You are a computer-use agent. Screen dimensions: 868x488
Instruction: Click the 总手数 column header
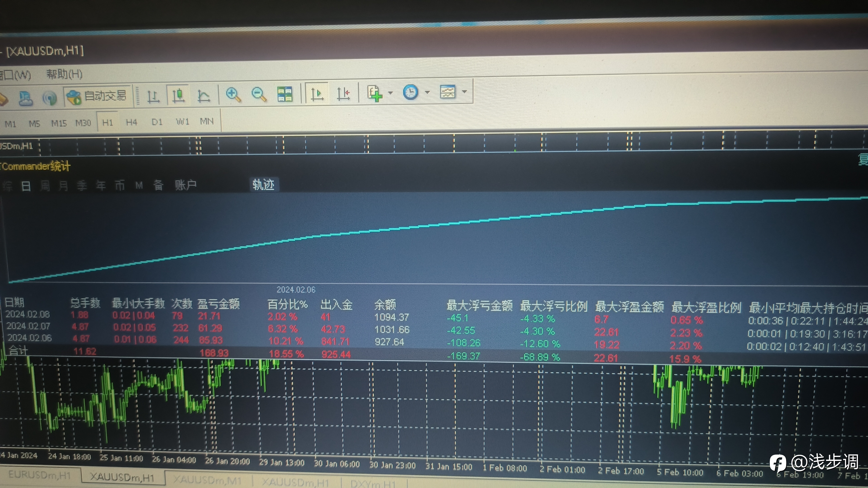(86, 303)
